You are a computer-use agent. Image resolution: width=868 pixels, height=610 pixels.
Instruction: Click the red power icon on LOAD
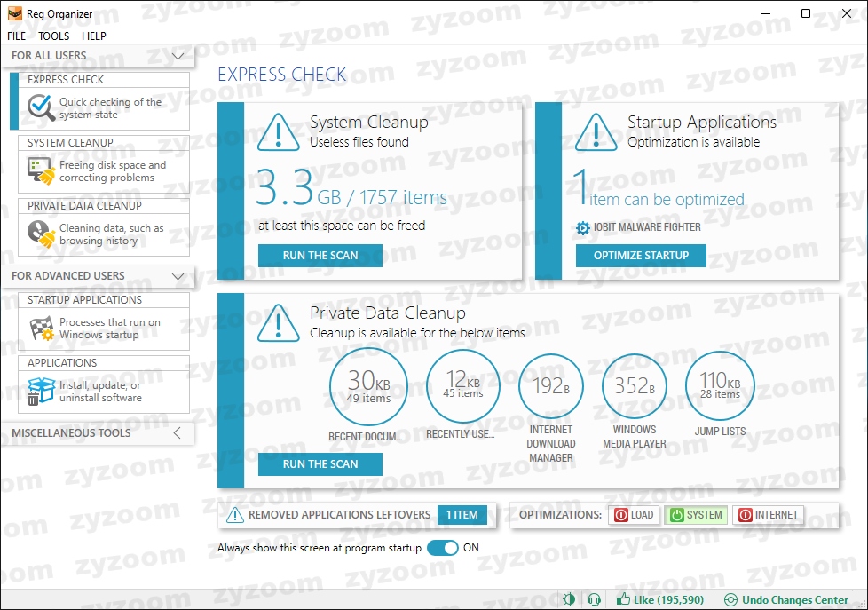coord(621,515)
